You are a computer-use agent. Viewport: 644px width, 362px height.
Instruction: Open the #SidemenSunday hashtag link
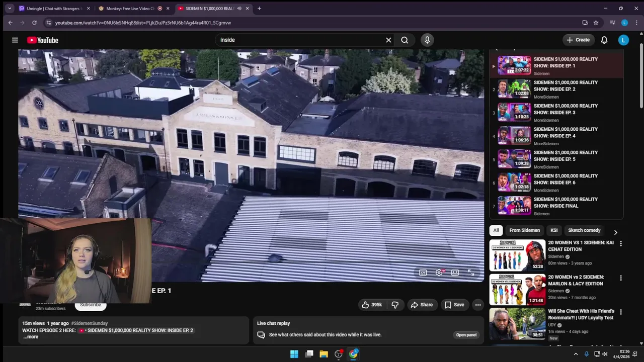pyautogui.click(x=90, y=323)
